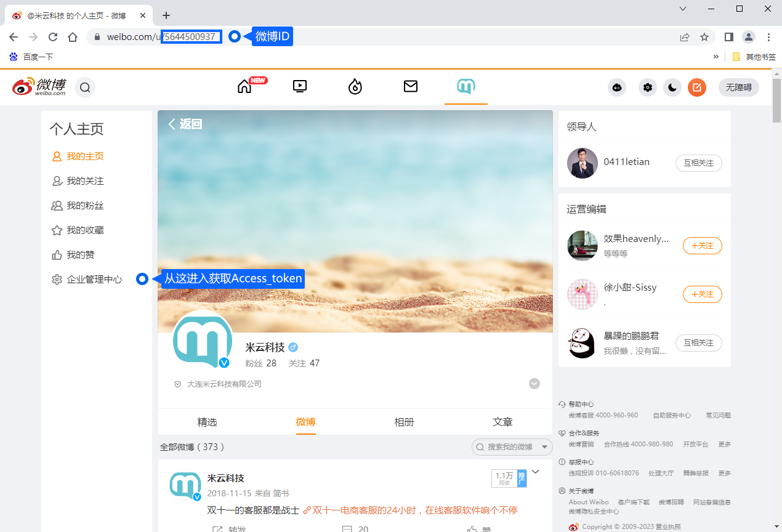Click the 自助服务中心 footer link

672,416
